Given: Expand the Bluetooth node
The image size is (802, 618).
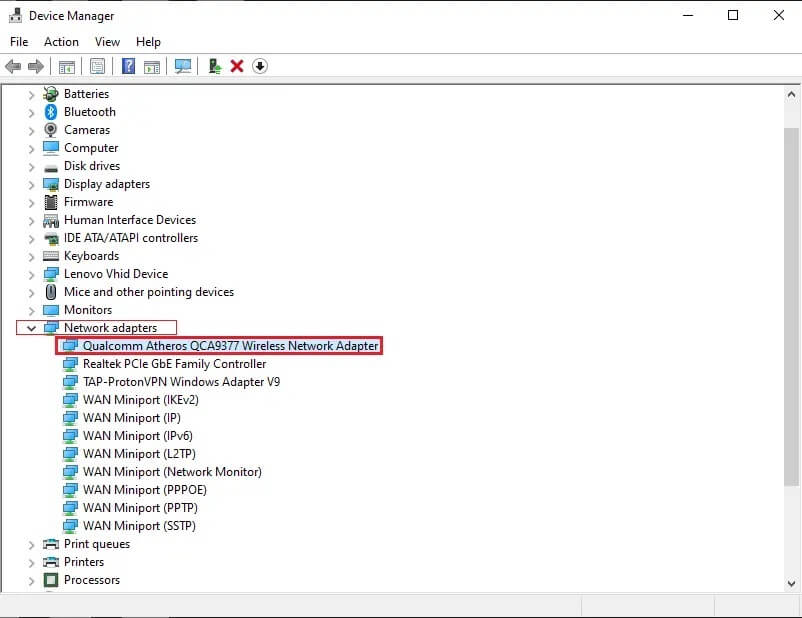Looking at the screenshot, I should pyautogui.click(x=31, y=113).
